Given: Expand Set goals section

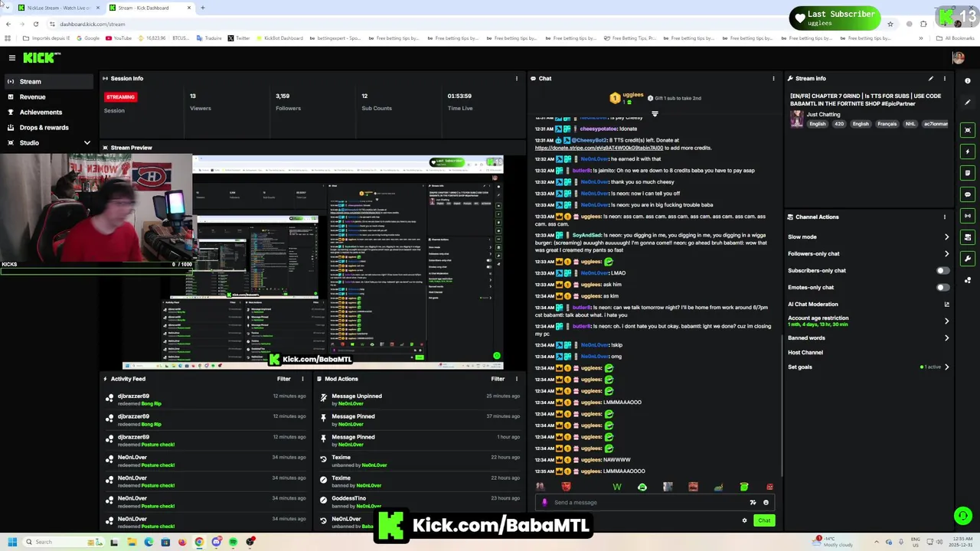Looking at the screenshot, I should pos(946,367).
